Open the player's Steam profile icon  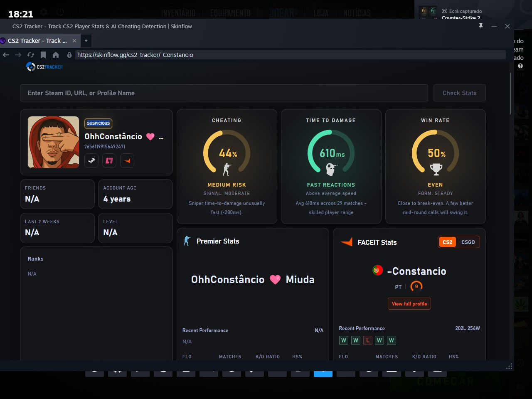click(91, 161)
